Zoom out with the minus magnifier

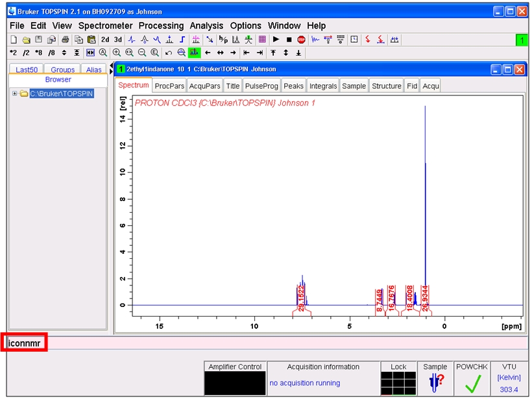(x=142, y=53)
